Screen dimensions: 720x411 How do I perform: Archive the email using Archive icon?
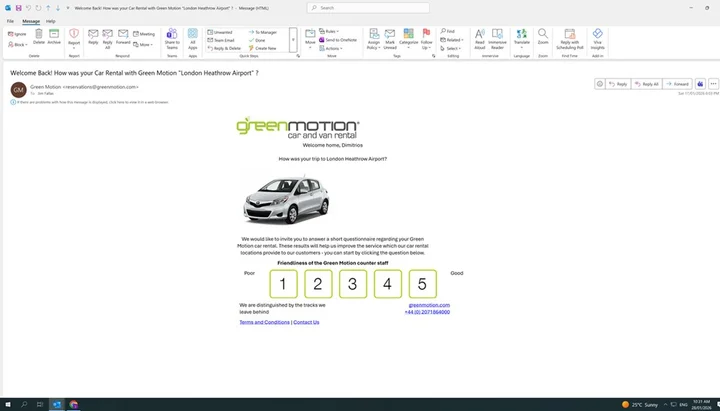point(54,37)
